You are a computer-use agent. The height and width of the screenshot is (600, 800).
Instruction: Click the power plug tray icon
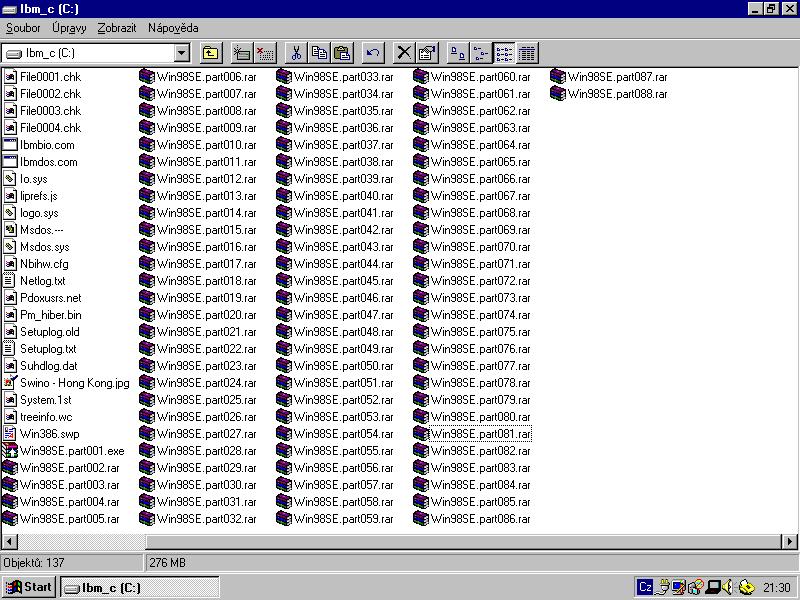point(663,587)
